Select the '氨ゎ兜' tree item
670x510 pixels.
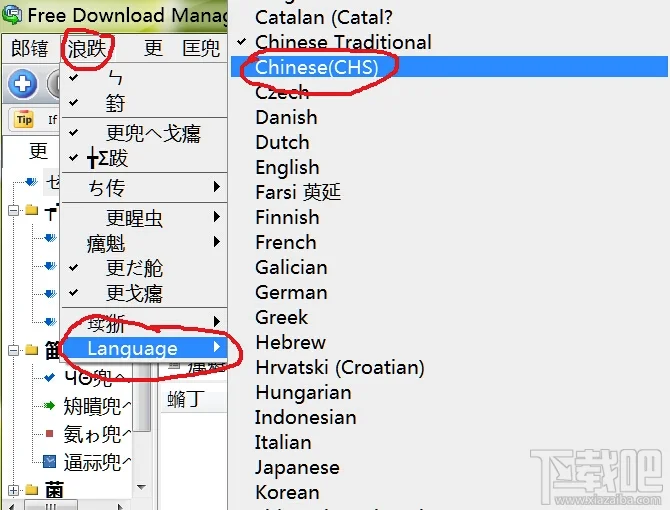pos(97,434)
